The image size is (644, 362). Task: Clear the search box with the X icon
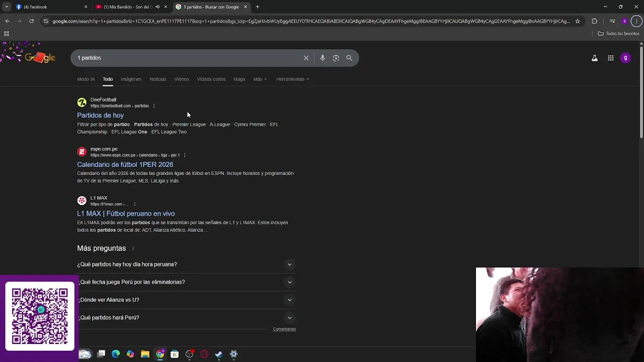coord(306,58)
